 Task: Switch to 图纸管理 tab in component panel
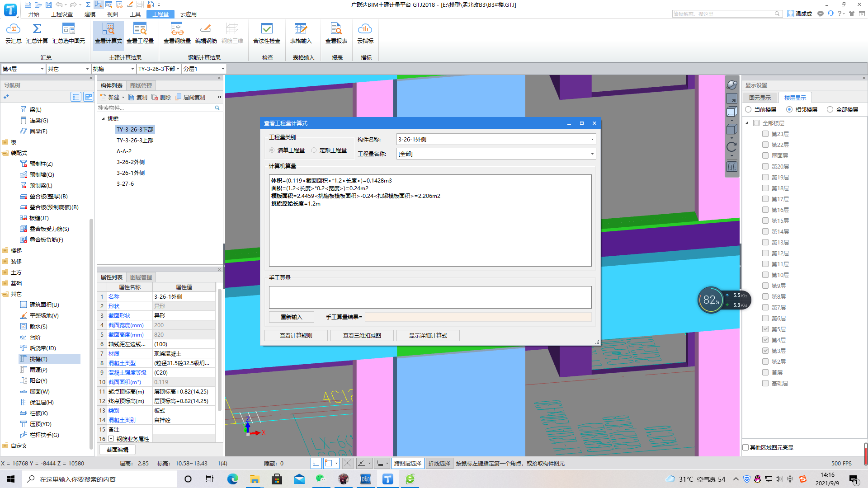(141, 85)
